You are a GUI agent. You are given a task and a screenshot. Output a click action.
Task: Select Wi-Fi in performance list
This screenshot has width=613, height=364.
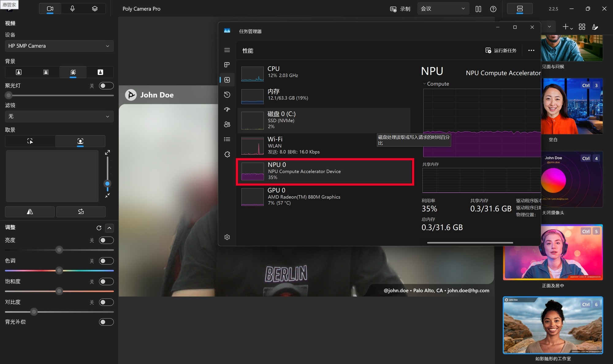pos(324,146)
